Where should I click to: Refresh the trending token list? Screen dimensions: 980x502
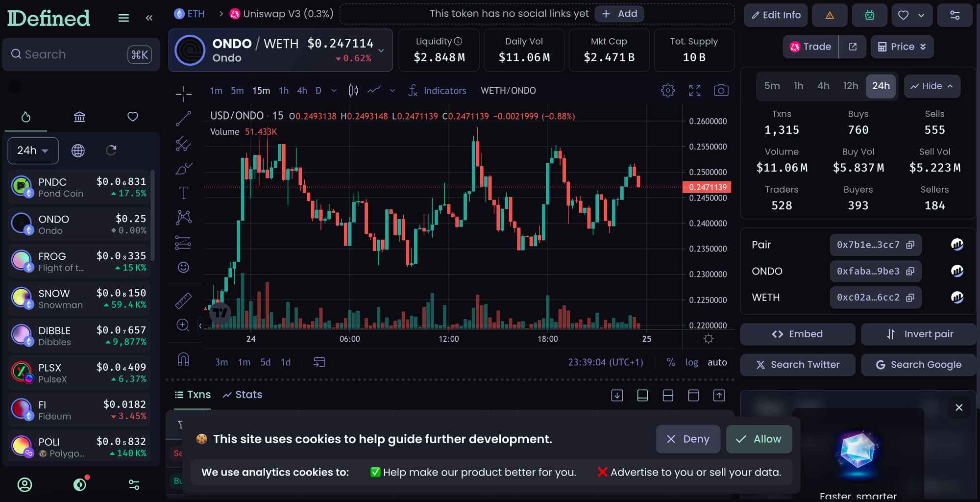point(111,150)
